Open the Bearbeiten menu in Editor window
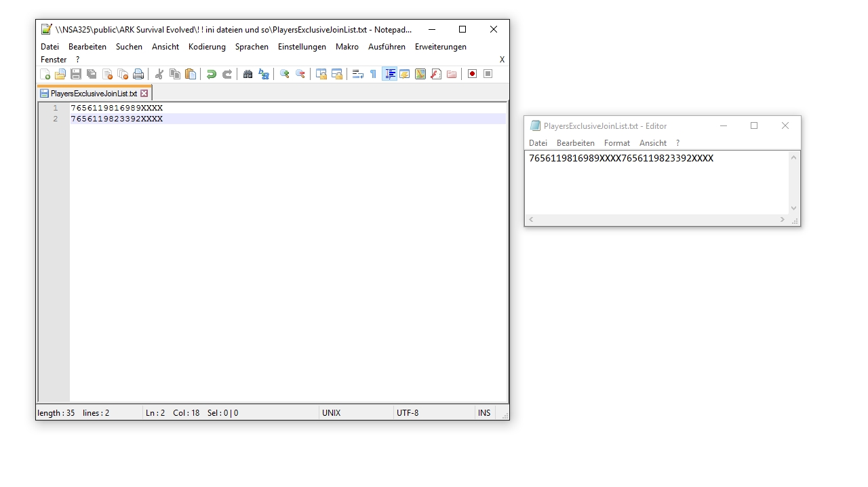Viewport: 868px width, 487px height. tap(576, 143)
